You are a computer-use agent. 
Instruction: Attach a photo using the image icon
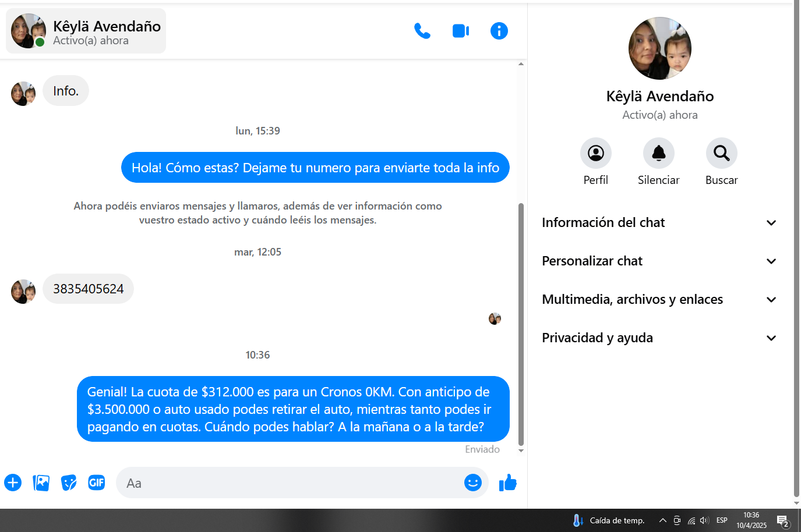tap(41, 483)
